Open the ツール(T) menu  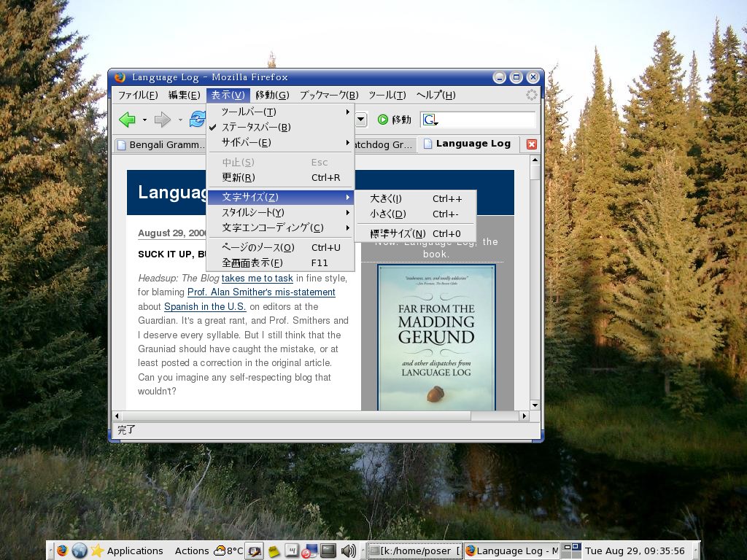point(387,96)
